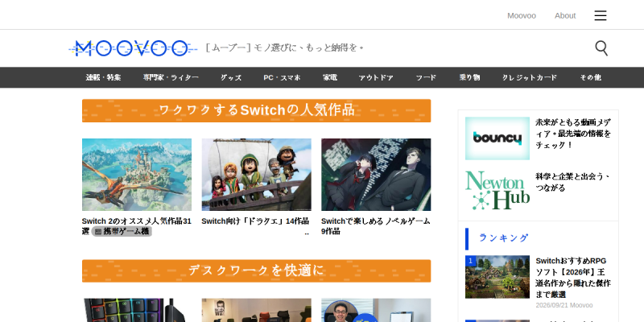
Task: Open the bouncy logo banner
Action: (497, 138)
